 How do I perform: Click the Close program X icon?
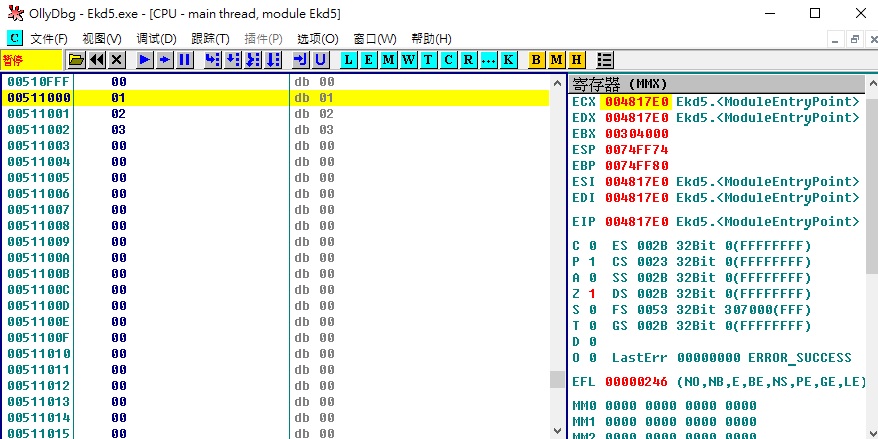point(117,60)
